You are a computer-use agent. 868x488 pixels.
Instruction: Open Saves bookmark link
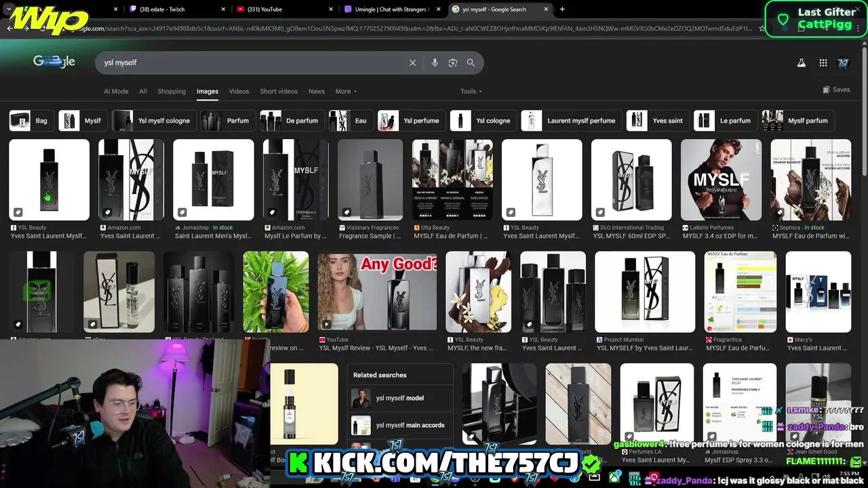coord(836,89)
